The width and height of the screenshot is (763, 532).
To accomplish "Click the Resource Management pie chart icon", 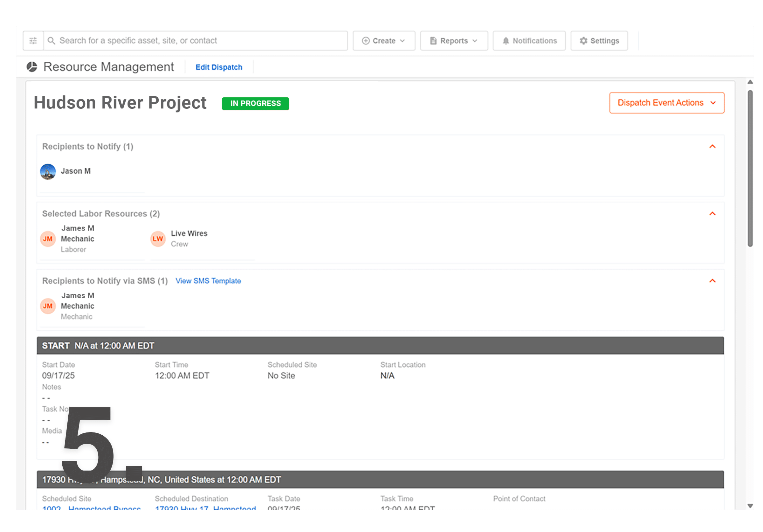I will coord(32,66).
